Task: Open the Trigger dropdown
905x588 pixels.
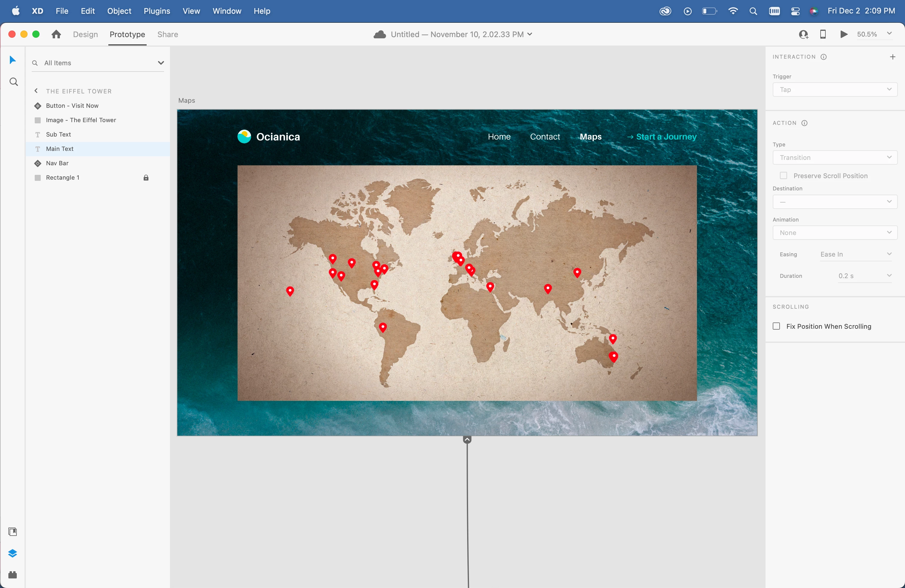Action: [x=835, y=90]
